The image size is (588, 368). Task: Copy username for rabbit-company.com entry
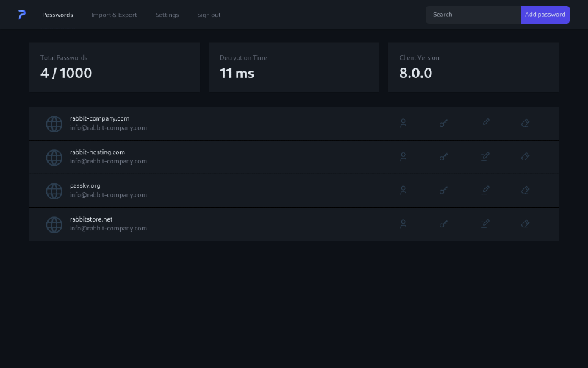(x=403, y=123)
